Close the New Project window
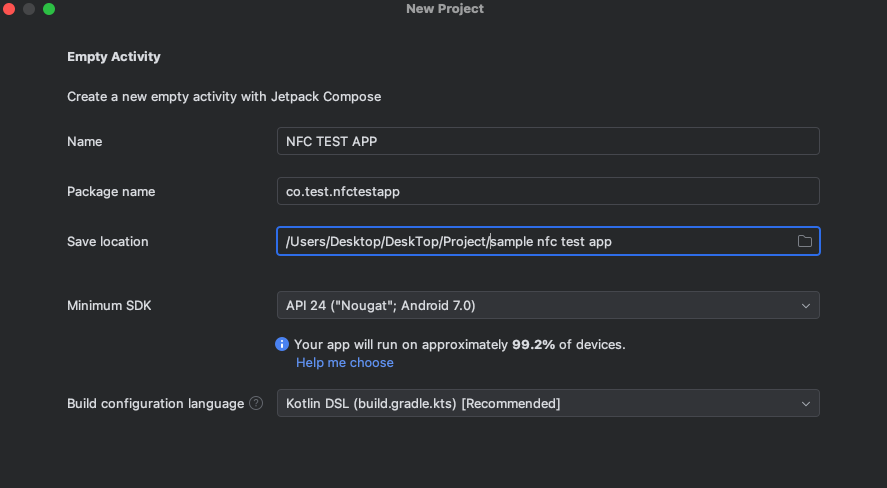 pos(9,9)
